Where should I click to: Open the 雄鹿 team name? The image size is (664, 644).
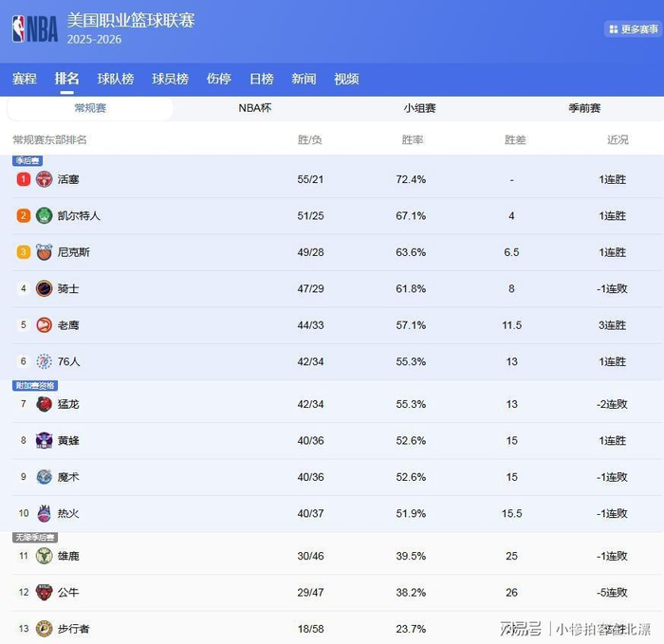68,556
